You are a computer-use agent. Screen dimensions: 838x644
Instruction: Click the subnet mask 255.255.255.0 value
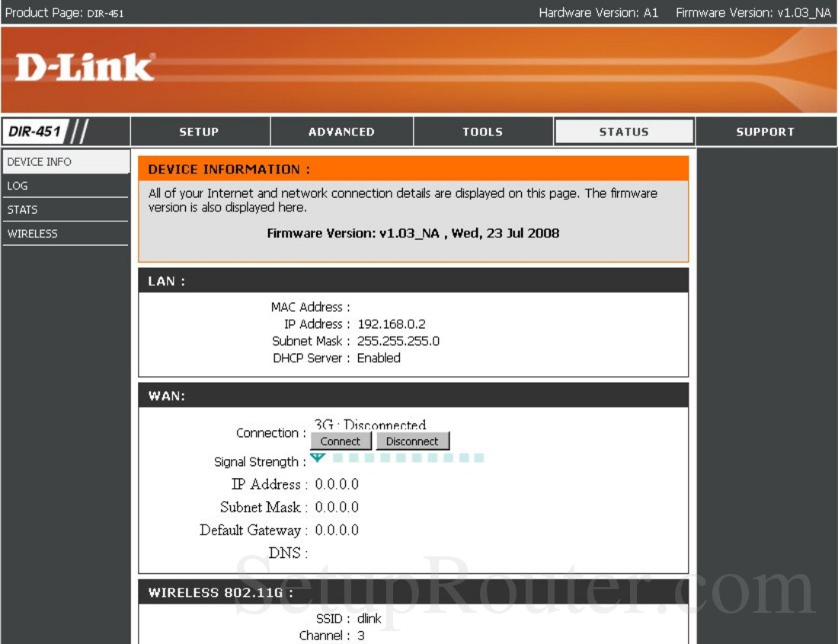[398, 341]
